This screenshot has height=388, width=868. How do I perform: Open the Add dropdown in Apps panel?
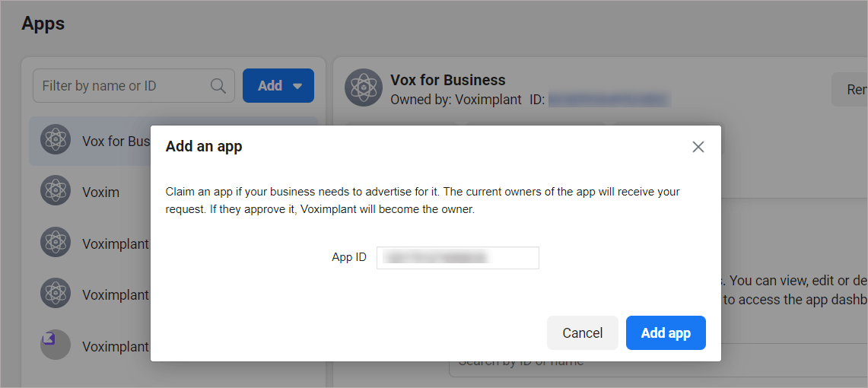tap(278, 86)
